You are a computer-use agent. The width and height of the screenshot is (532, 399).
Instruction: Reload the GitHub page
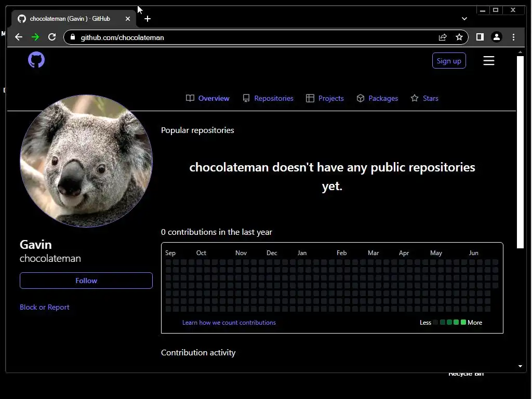pos(52,37)
